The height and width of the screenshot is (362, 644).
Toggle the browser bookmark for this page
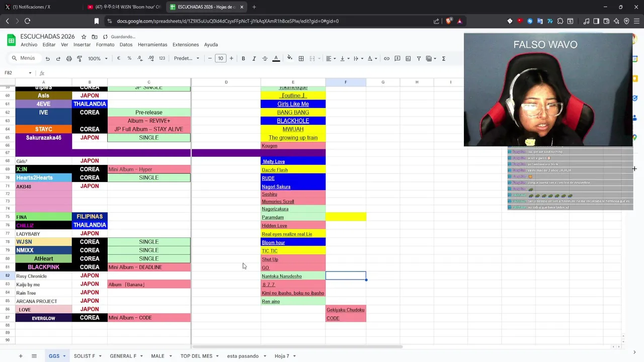click(x=97, y=21)
